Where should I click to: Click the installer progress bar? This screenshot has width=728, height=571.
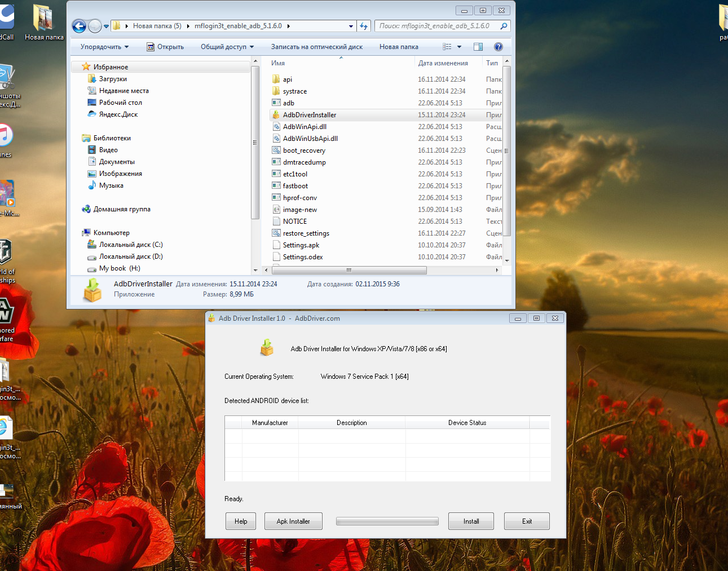387,521
